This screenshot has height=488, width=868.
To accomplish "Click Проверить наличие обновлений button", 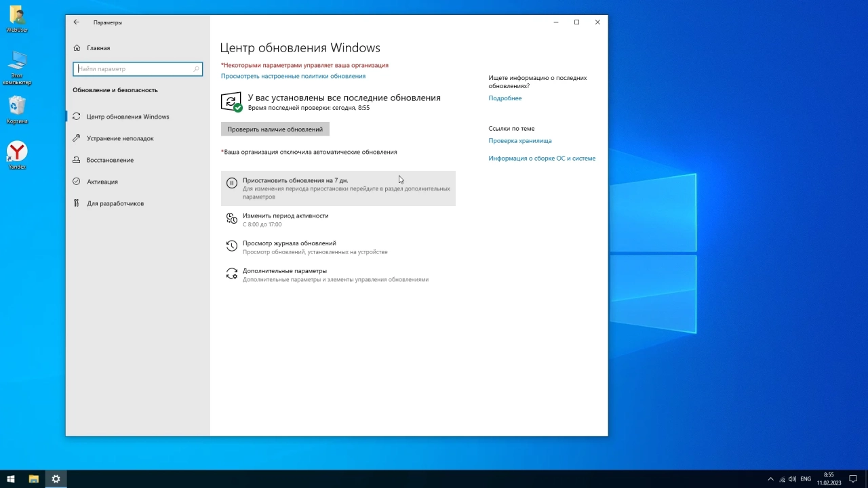I will pyautogui.click(x=275, y=129).
